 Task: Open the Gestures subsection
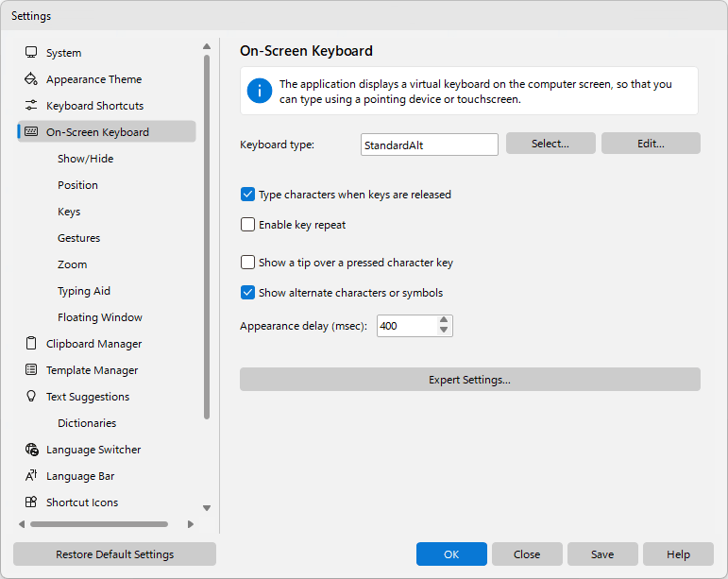tap(78, 238)
